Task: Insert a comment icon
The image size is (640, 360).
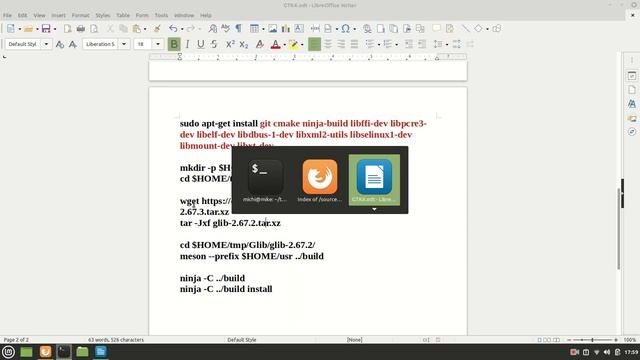Action: [x=436, y=29]
